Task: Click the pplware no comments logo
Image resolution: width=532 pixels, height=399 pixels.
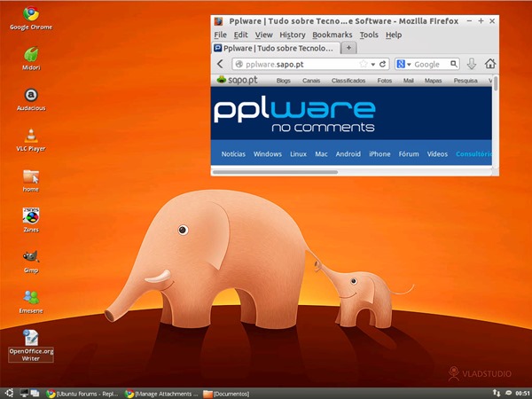Action: (x=294, y=115)
